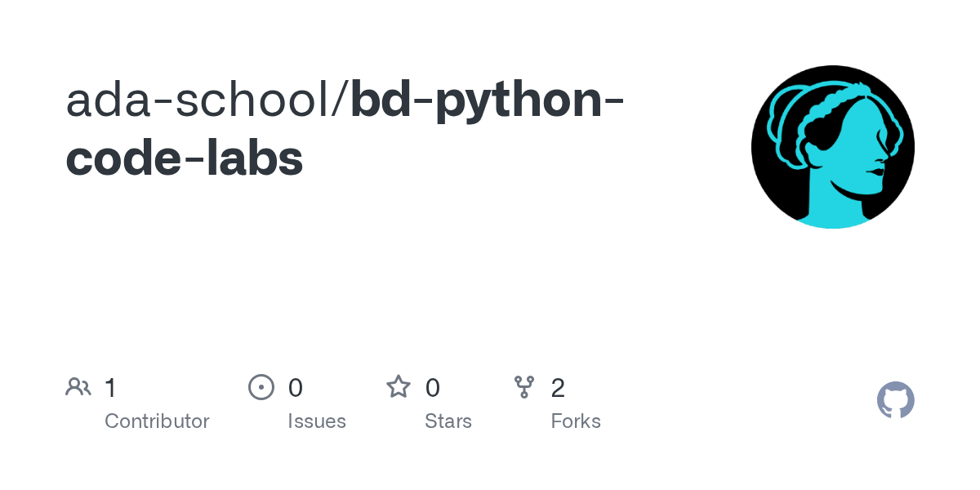Click the cyan face in avatar

tap(849, 163)
